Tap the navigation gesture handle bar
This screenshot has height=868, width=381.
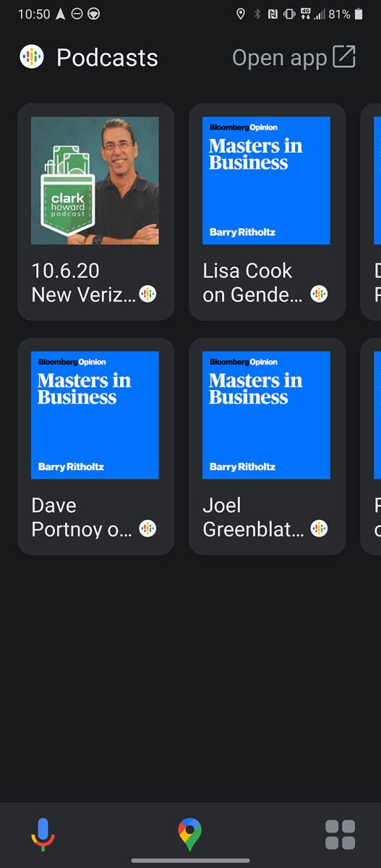coord(190,861)
